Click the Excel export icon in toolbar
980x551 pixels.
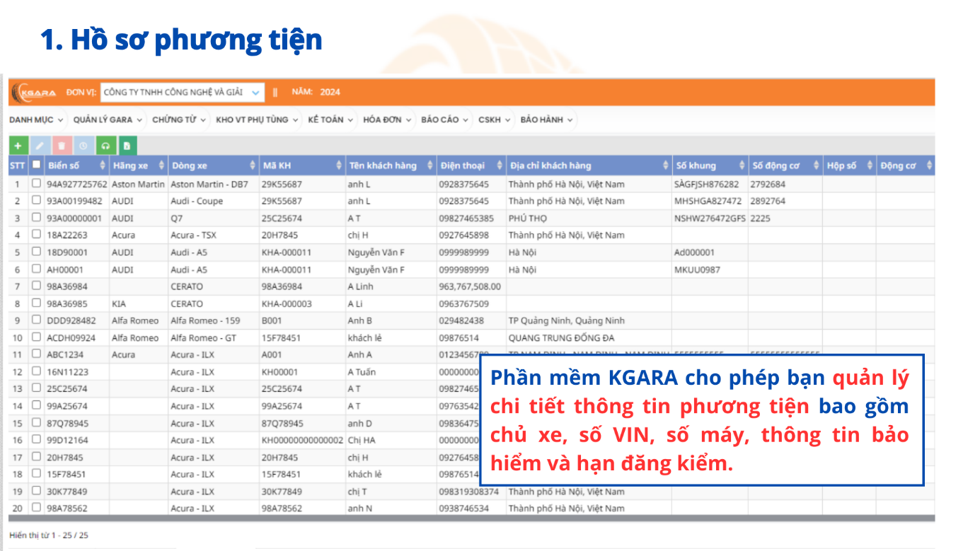tap(127, 146)
